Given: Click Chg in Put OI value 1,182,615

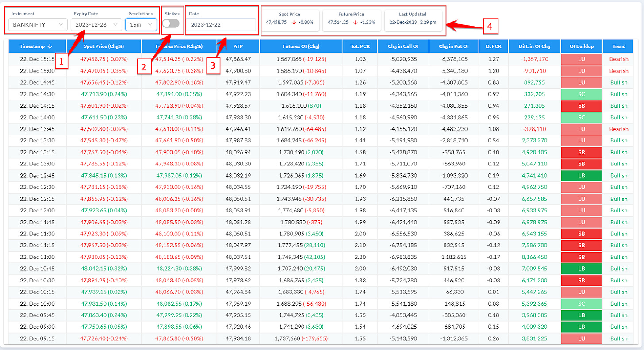Looking at the screenshot, I should click(454, 257).
